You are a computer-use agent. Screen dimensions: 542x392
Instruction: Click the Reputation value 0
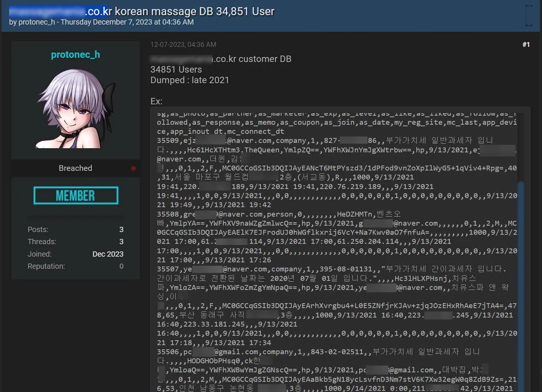pyautogui.click(x=121, y=266)
